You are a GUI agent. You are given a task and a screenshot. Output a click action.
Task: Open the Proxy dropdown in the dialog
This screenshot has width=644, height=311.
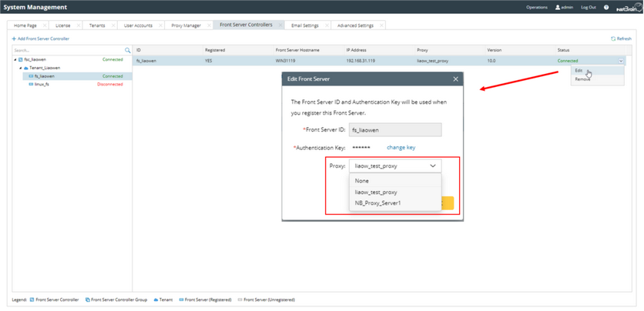[x=395, y=166]
